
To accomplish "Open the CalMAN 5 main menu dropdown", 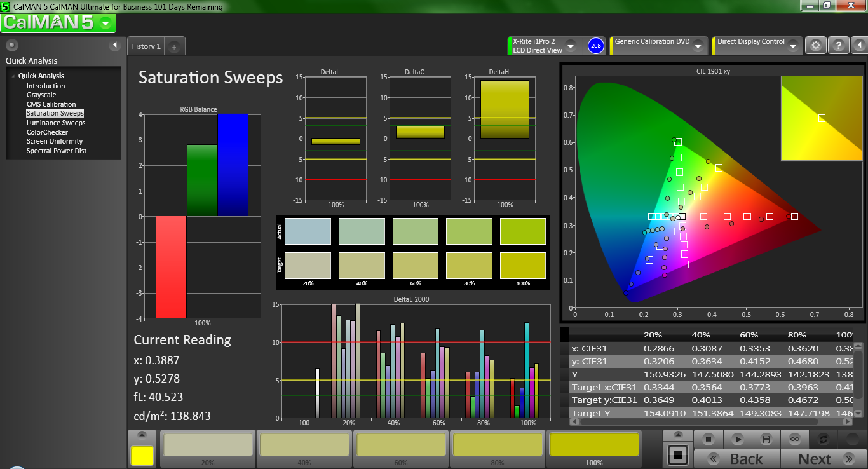I will 106,24.
